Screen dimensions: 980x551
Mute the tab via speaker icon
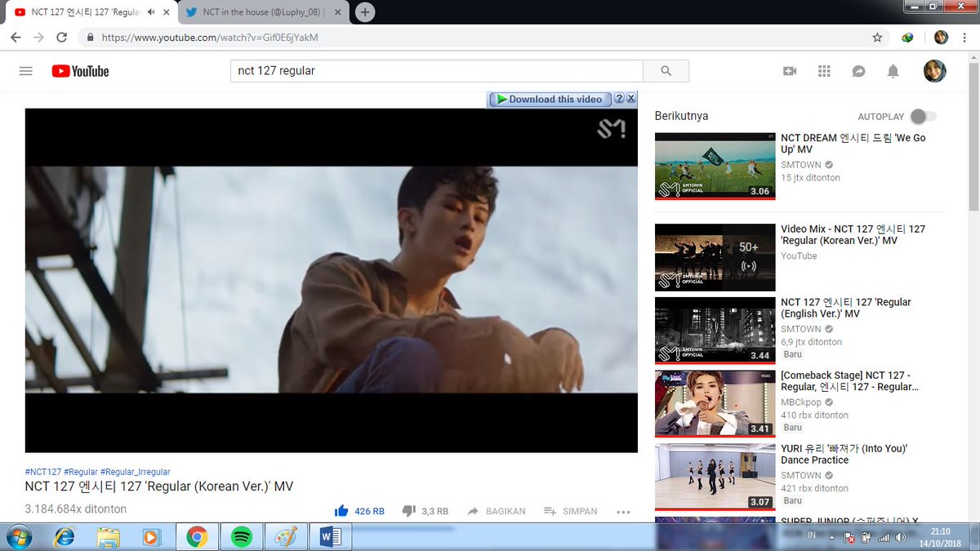tap(151, 12)
